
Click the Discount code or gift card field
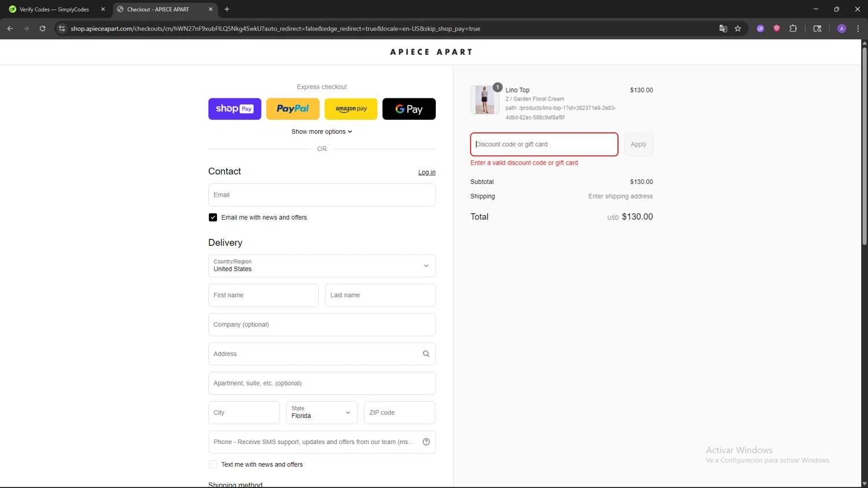(544, 145)
